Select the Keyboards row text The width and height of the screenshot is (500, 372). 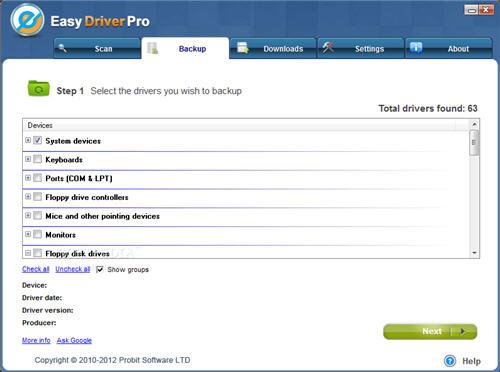(64, 160)
